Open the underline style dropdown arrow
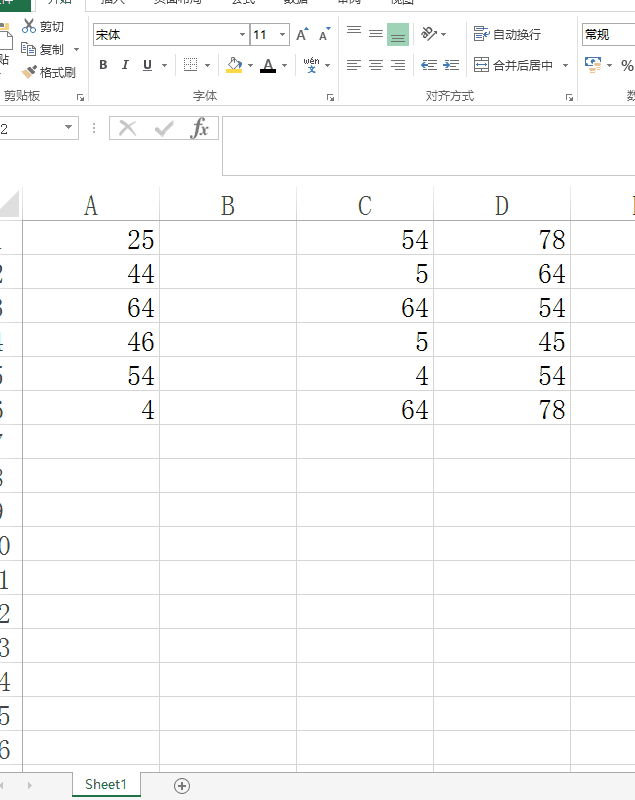 coord(164,65)
